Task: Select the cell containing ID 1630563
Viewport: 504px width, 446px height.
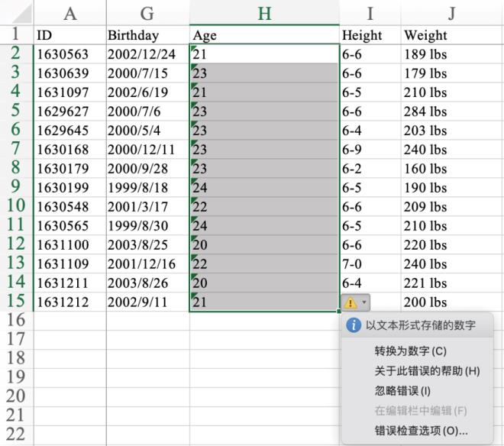Action: point(70,54)
